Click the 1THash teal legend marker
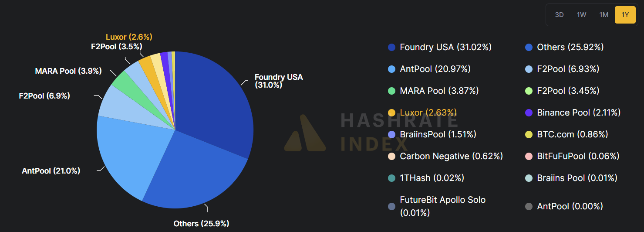Screen dimensions: 644x232 pyautogui.click(x=391, y=178)
